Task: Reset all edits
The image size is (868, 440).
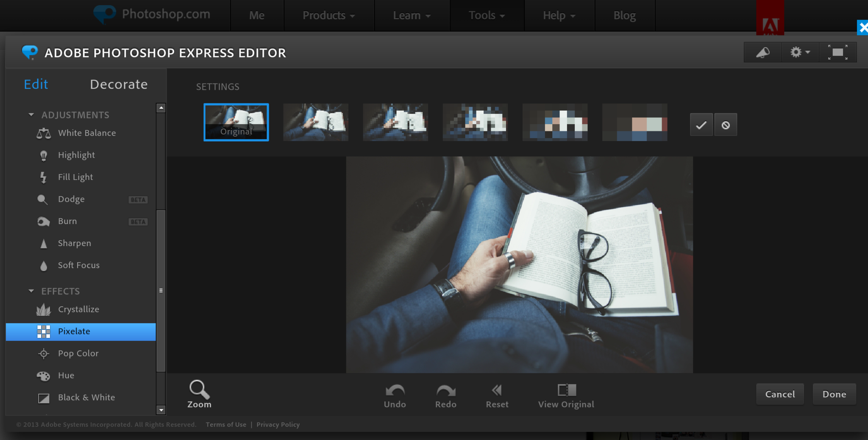Action: 497,396
